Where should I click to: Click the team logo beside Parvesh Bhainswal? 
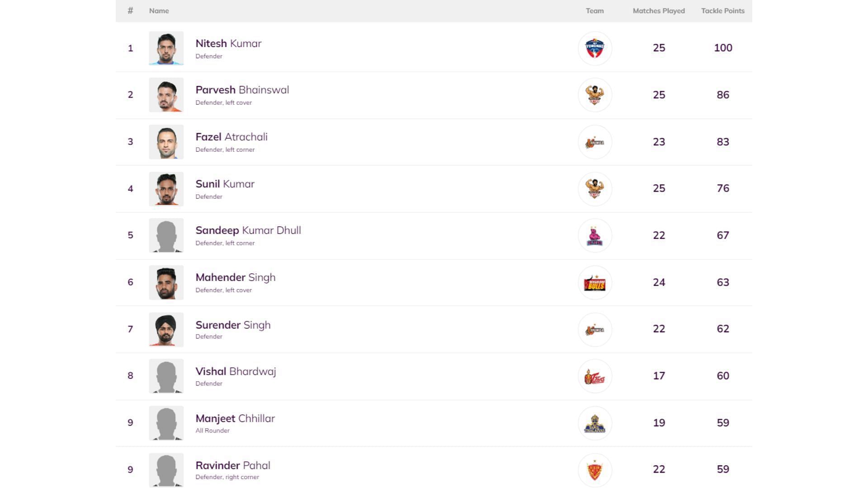[x=594, y=95]
